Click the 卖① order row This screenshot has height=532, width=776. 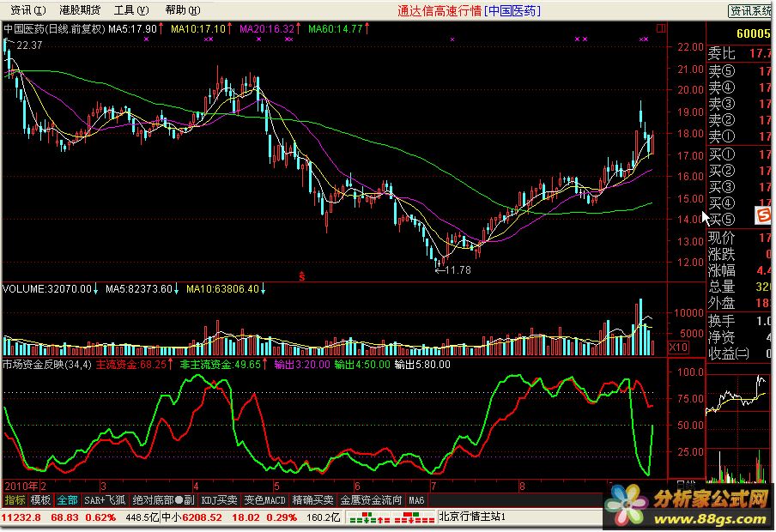pos(739,136)
